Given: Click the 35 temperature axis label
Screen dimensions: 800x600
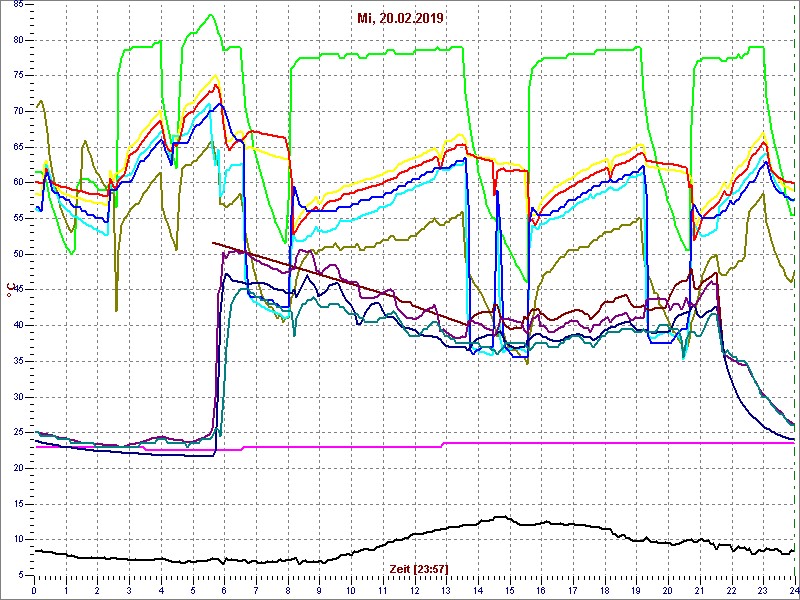Looking at the screenshot, I should point(18,361).
